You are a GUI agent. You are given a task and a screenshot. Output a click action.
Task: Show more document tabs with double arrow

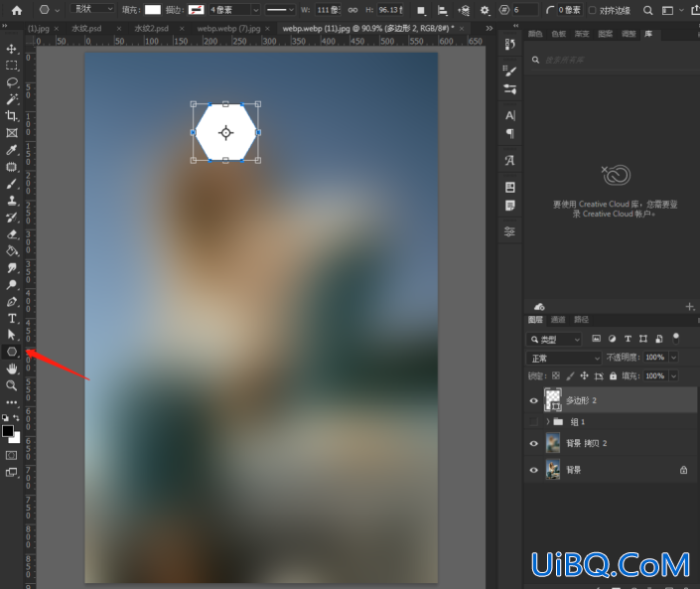tap(490, 28)
